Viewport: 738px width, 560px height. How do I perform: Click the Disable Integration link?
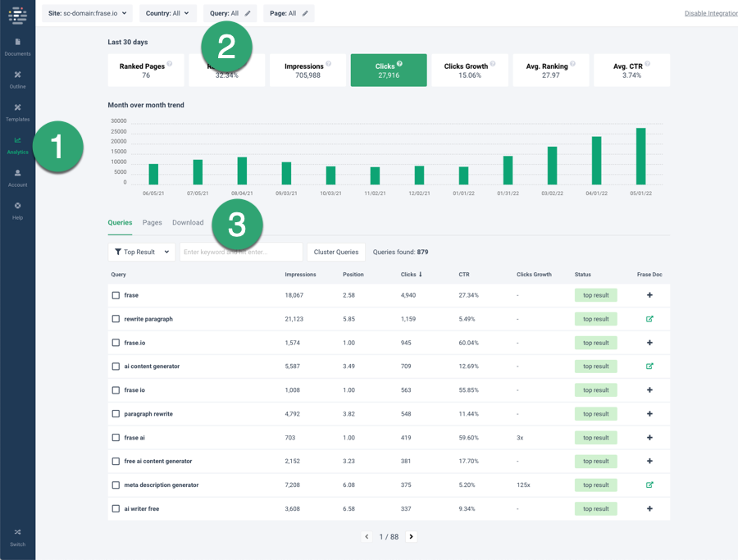(711, 13)
